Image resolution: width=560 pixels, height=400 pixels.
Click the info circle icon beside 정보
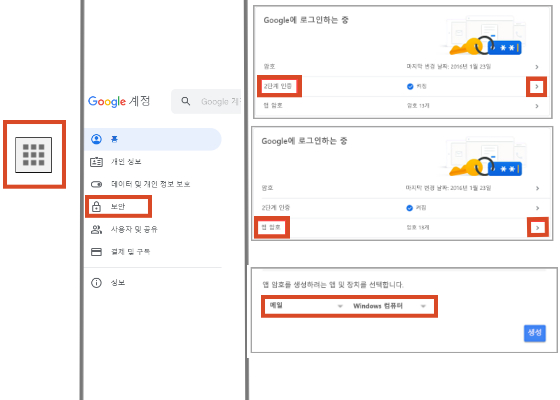96,283
